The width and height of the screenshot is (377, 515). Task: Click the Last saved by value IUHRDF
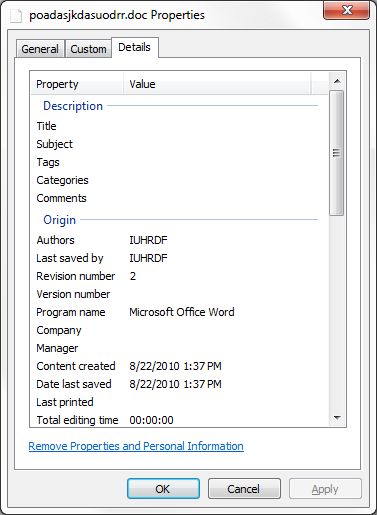click(148, 258)
